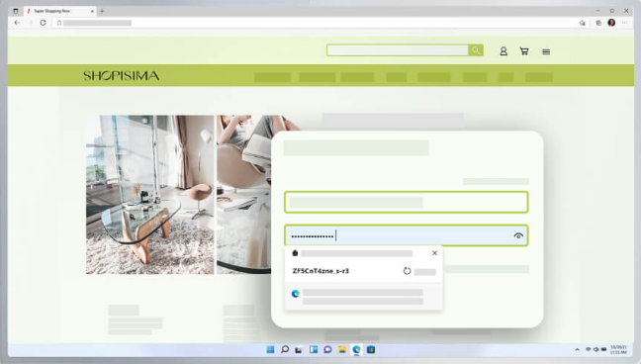Open the user account icon
The width and height of the screenshot is (641, 364).
tap(504, 51)
